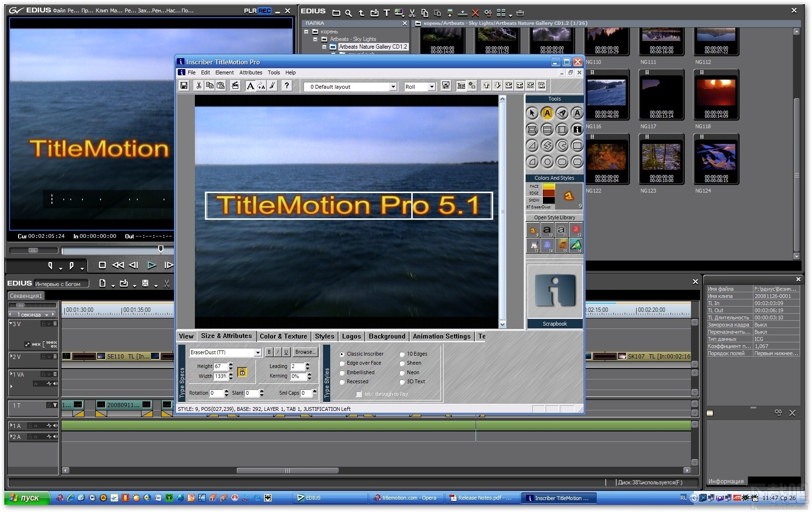The height and width of the screenshot is (512, 812).
Task: Open the EraserDust font dropdown
Action: [258, 352]
